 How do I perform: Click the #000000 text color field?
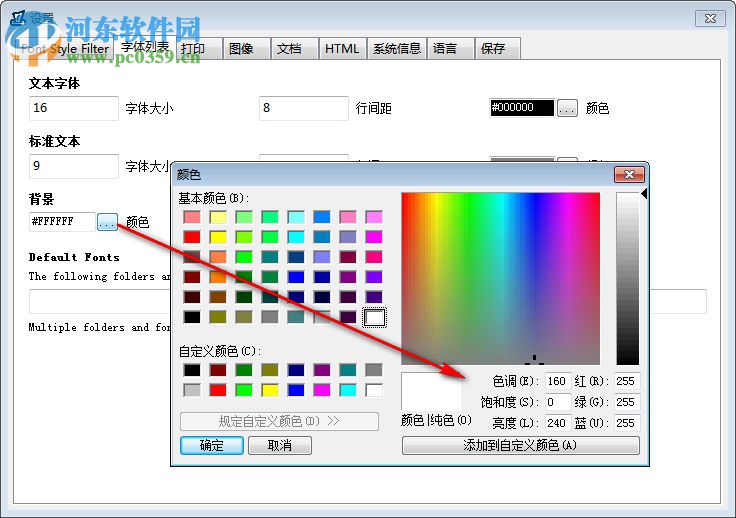point(521,108)
